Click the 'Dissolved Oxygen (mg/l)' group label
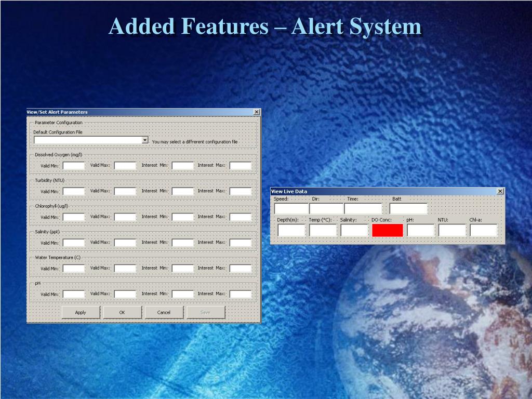532x399 pixels. tap(58, 155)
